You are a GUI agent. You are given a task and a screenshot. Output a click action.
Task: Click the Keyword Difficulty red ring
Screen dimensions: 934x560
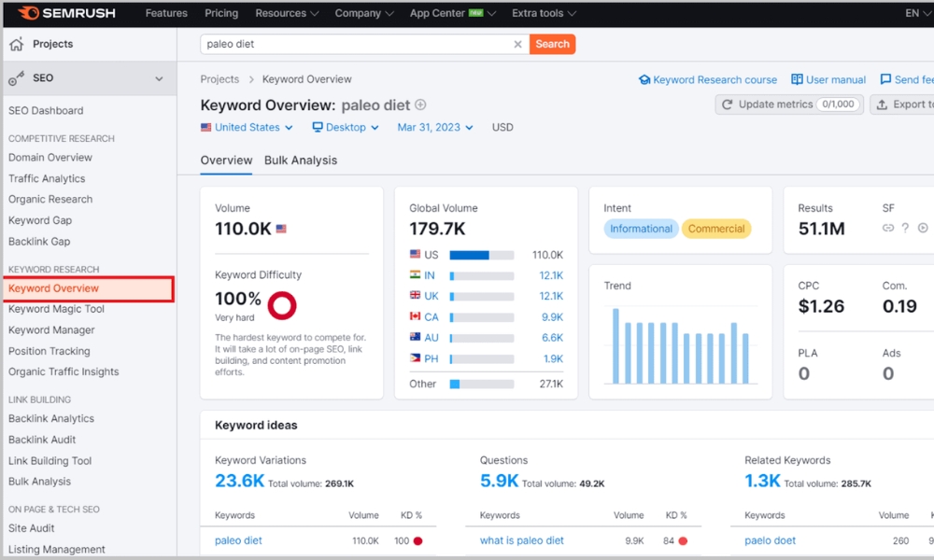coord(282,305)
